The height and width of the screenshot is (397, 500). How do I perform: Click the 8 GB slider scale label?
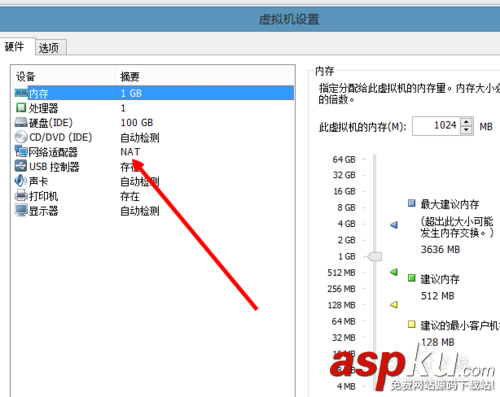click(x=346, y=207)
